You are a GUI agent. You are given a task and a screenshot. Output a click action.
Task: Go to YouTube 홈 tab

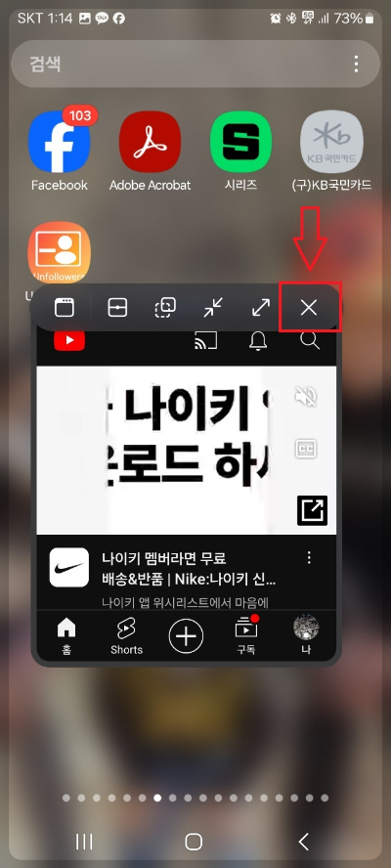coord(66,634)
